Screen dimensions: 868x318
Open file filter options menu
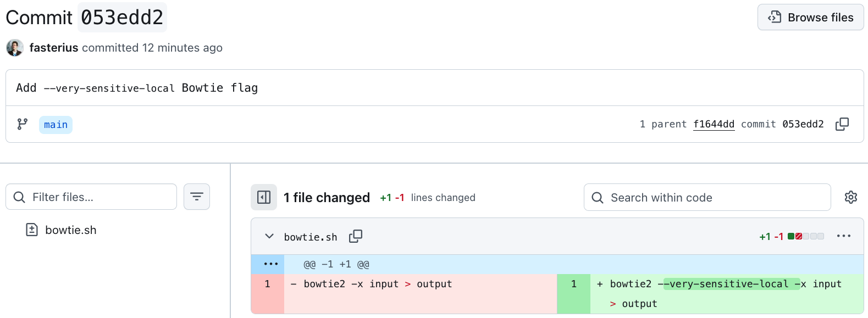coord(197,197)
